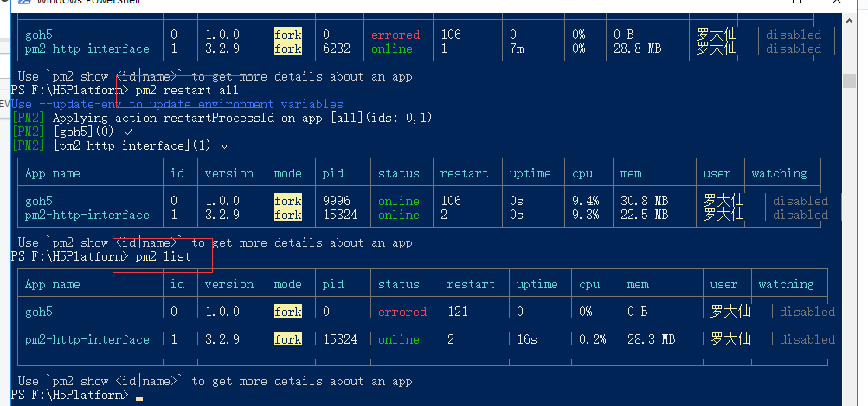
Task: Click memory value 22.5 MB
Action: [645, 215]
